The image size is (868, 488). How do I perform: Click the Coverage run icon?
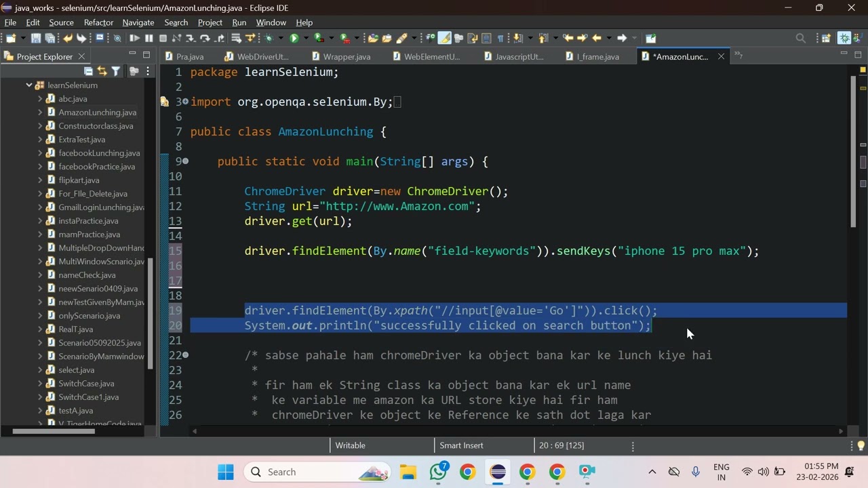coord(318,38)
